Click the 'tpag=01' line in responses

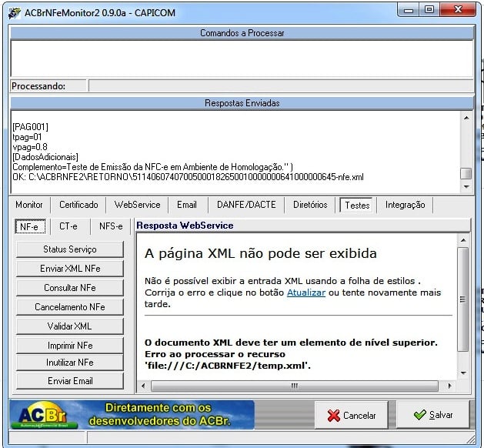(x=27, y=137)
